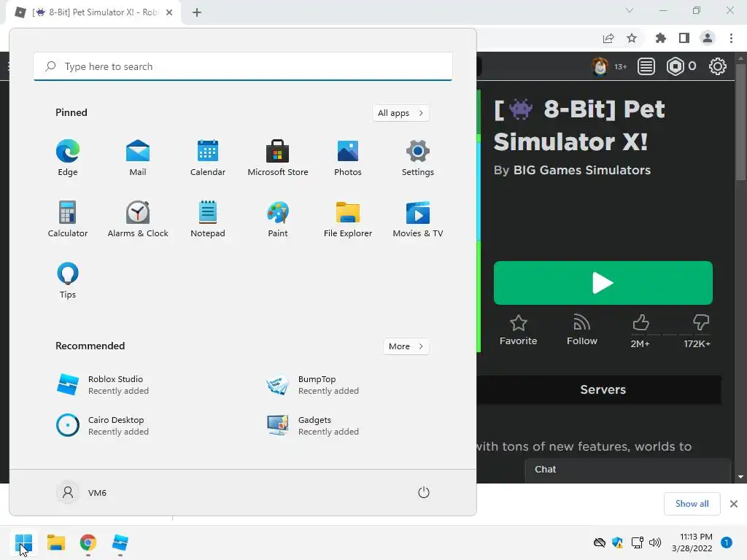Image resolution: width=747 pixels, height=560 pixels.
Task: Open File Explorer from the taskbar
Action: coord(55,542)
